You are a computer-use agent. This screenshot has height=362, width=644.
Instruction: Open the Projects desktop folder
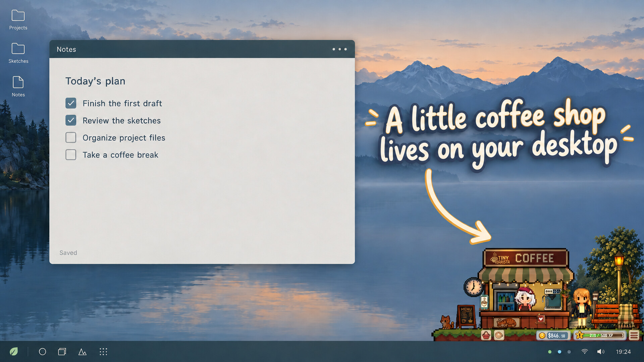[18, 20]
